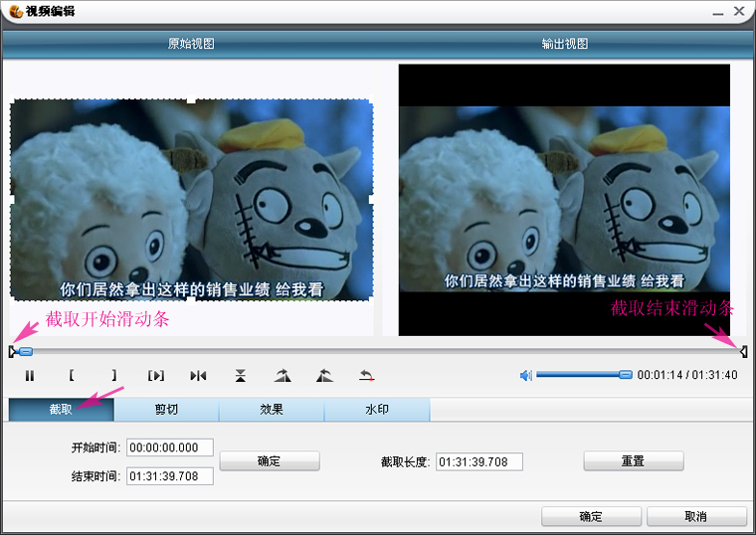Rotate video using first rotate icon
This screenshot has width=756, height=535.
pyautogui.click(x=283, y=376)
